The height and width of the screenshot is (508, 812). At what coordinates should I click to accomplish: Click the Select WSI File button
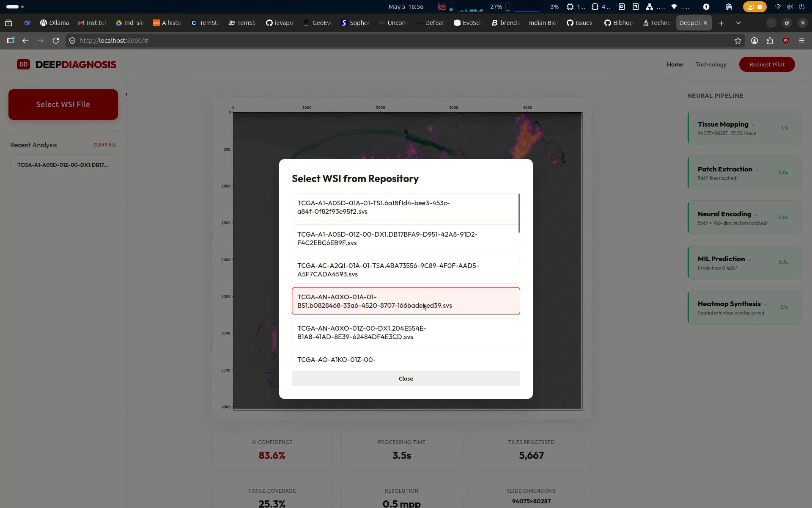pyautogui.click(x=63, y=105)
